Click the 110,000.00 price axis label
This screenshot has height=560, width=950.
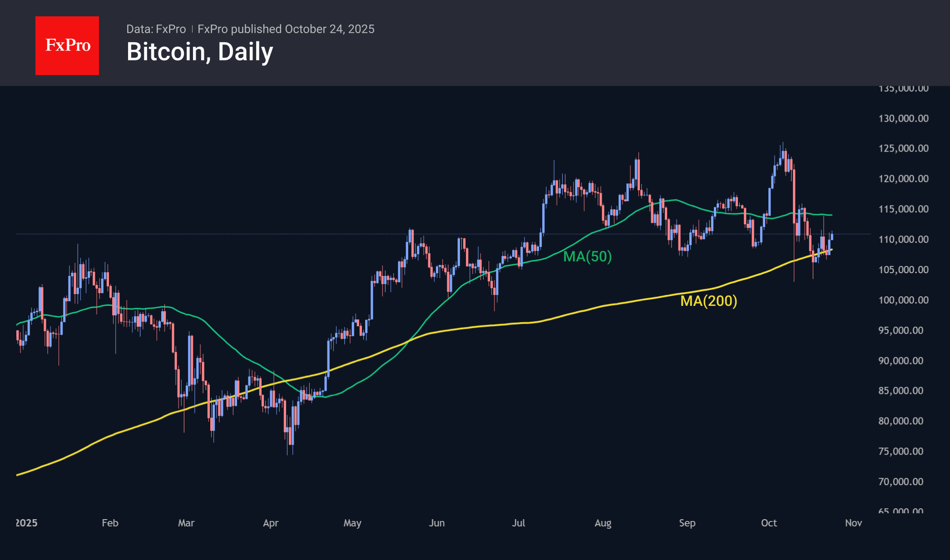pos(903,240)
